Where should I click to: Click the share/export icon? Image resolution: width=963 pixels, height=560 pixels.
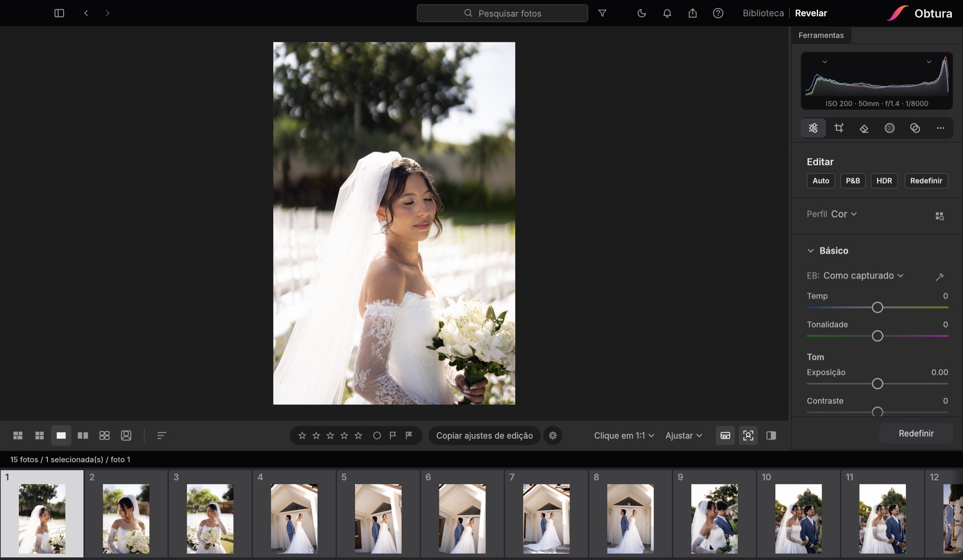click(692, 13)
